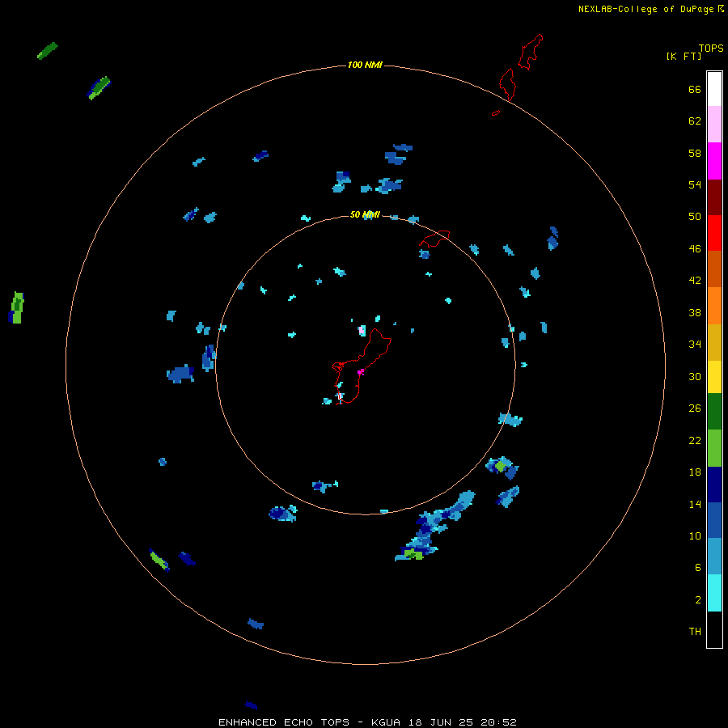Click the '14' legend label
This screenshot has width=728, height=728.
point(695,504)
